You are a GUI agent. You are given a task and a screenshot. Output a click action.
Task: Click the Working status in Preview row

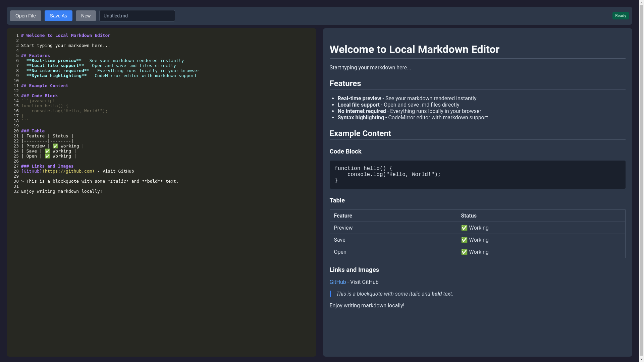[541, 228]
